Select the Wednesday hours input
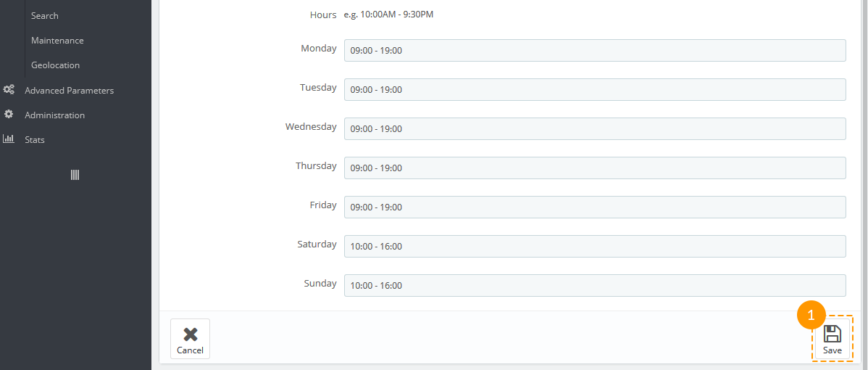This screenshot has height=370, width=868. coord(595,128)
